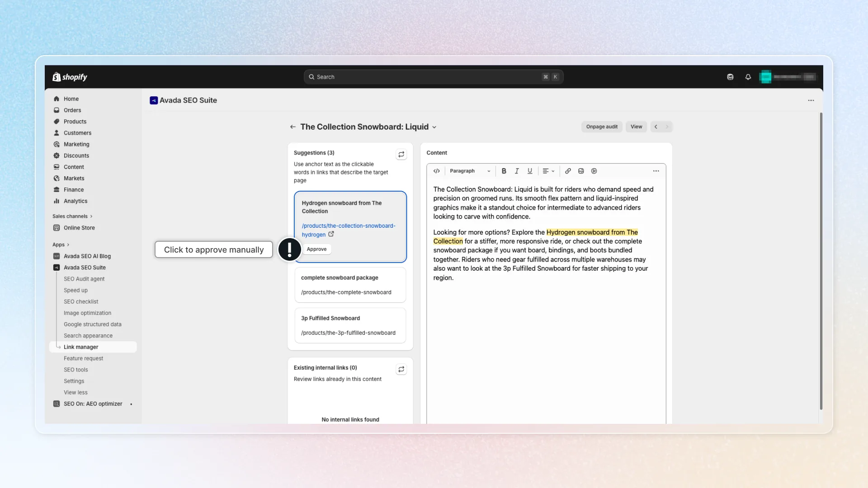This screenshot has height=488, width=868.
Task: Open the Speed up page
Action: (x=75, y=290)
